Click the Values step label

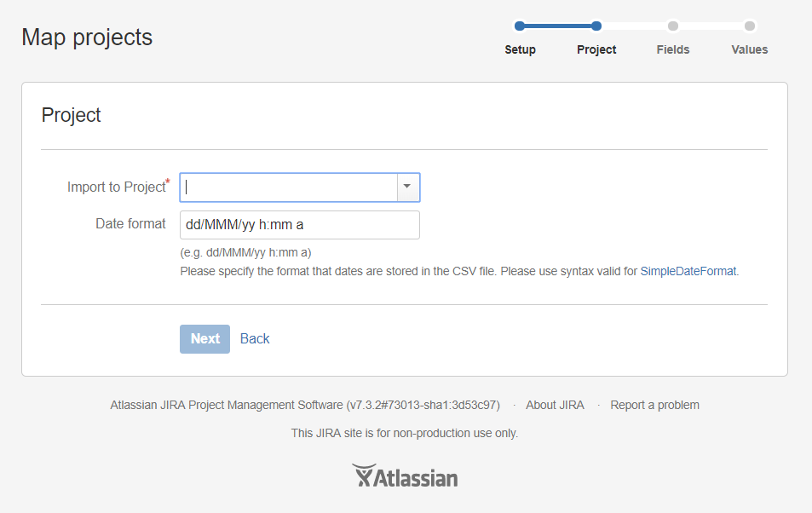[x=750, y=49]
